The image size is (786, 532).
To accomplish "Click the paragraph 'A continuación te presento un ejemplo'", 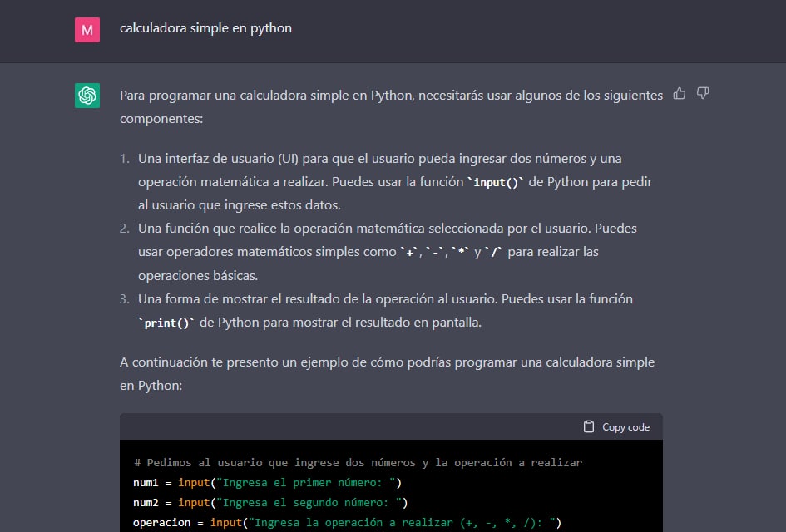I will click(x=387, y=374).
